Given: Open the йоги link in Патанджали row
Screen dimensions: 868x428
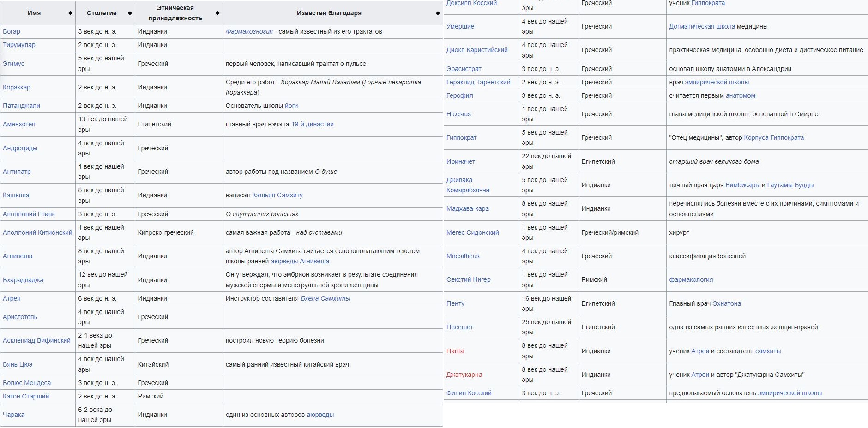Looking at the screenshot, I should click(x=291, y=106).
